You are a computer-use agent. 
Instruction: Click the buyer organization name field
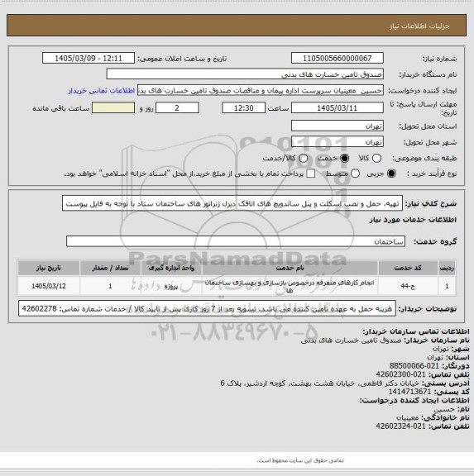coord(245,74)
